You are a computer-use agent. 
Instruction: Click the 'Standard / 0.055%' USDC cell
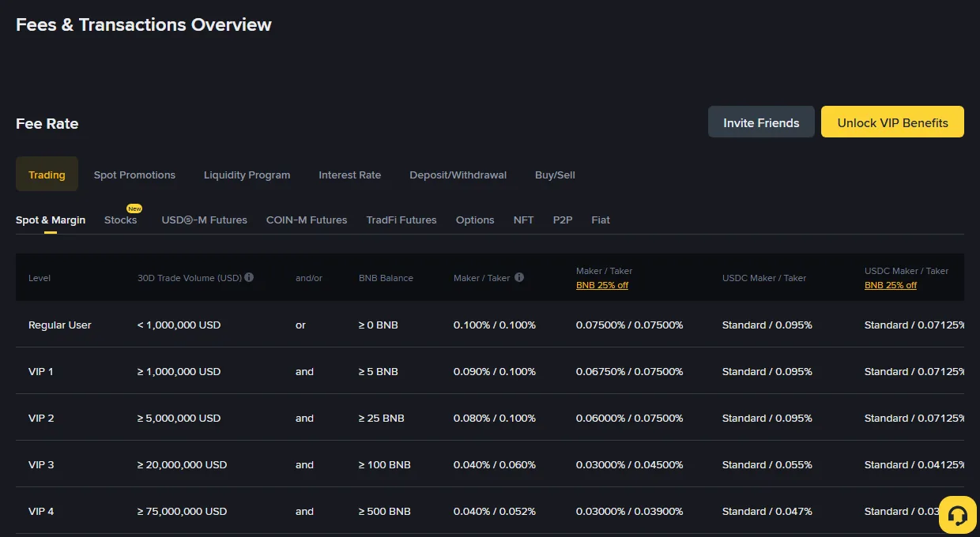pyautogui.click(x=767, y=464)
